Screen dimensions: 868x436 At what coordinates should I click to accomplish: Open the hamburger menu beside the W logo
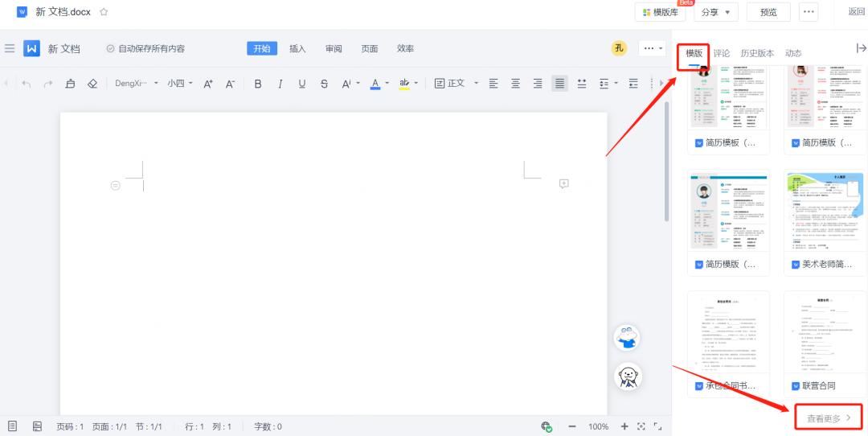[x=10, y=48]
